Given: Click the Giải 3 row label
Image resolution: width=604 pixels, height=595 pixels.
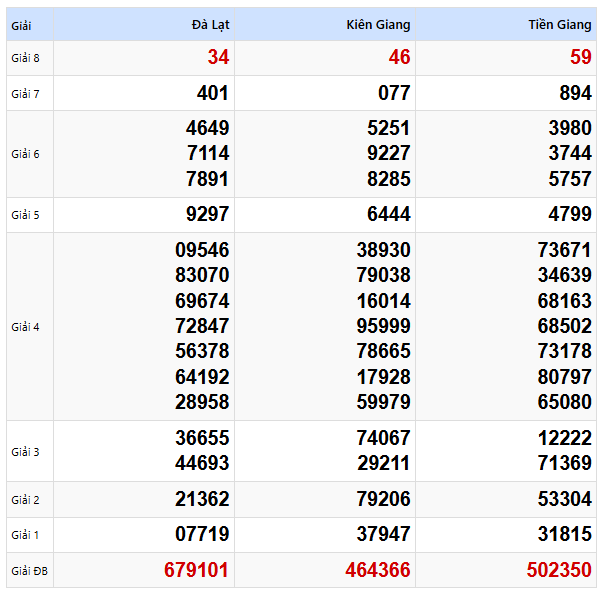Looking at the screenshot, I should 25,452.
